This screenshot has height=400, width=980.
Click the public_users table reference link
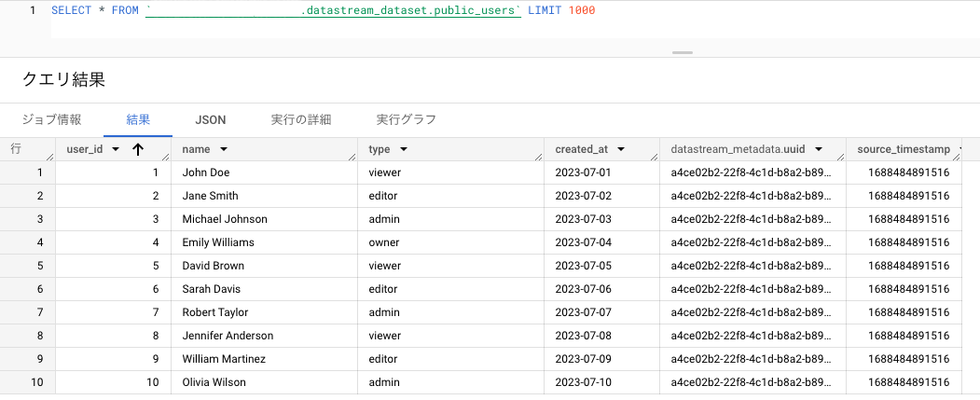coord(333,10)
